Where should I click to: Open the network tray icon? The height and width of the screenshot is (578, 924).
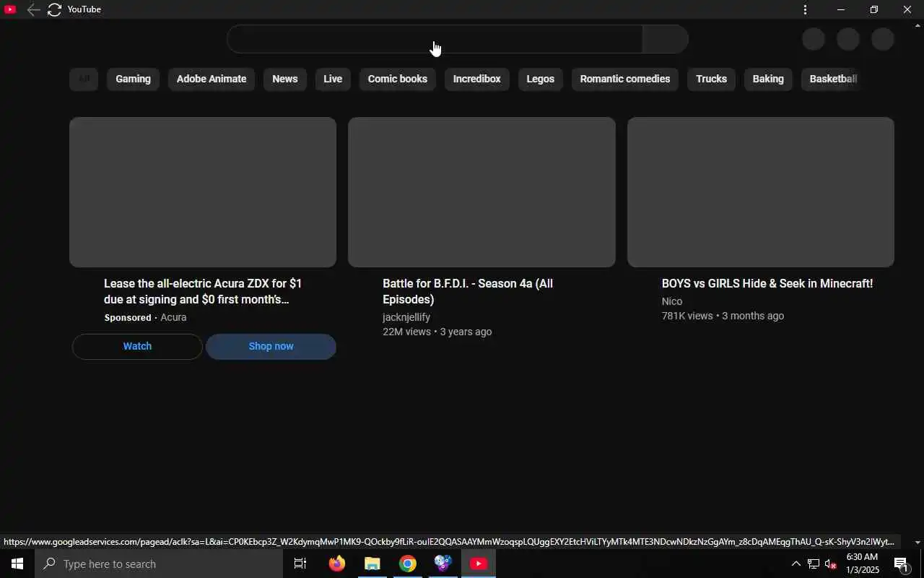[x=813, y=564]
